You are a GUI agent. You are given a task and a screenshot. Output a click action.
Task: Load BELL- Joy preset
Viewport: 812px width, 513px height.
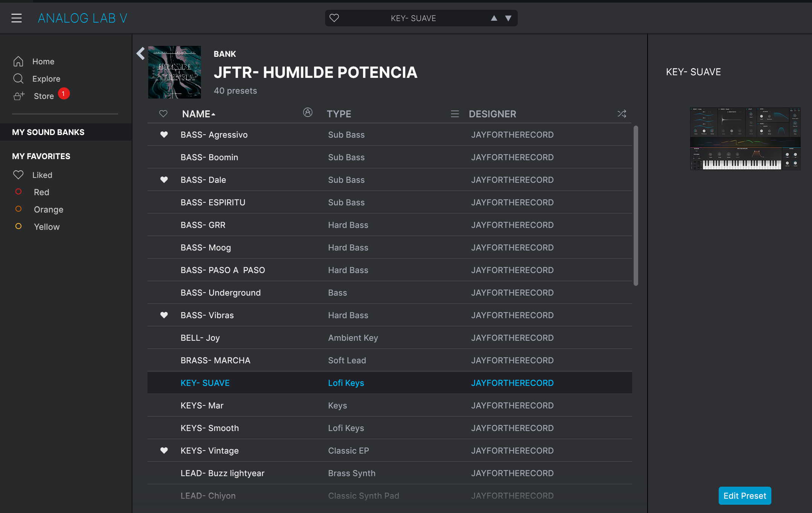pos(390,338)
